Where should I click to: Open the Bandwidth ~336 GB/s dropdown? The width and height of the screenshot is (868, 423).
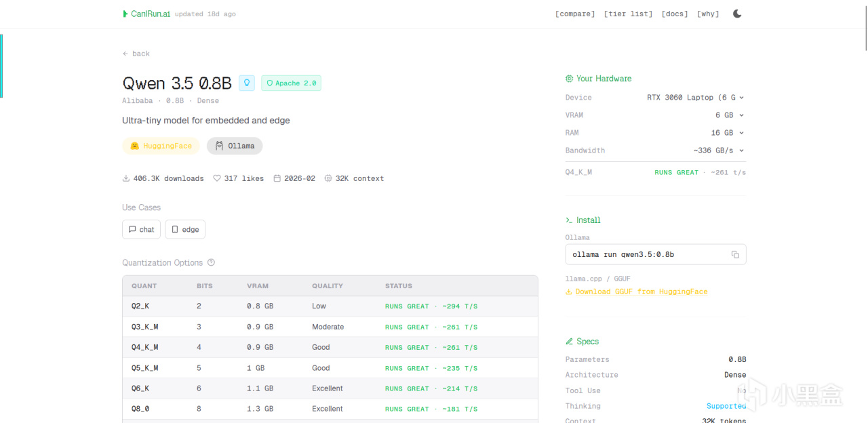click(719, 150)
